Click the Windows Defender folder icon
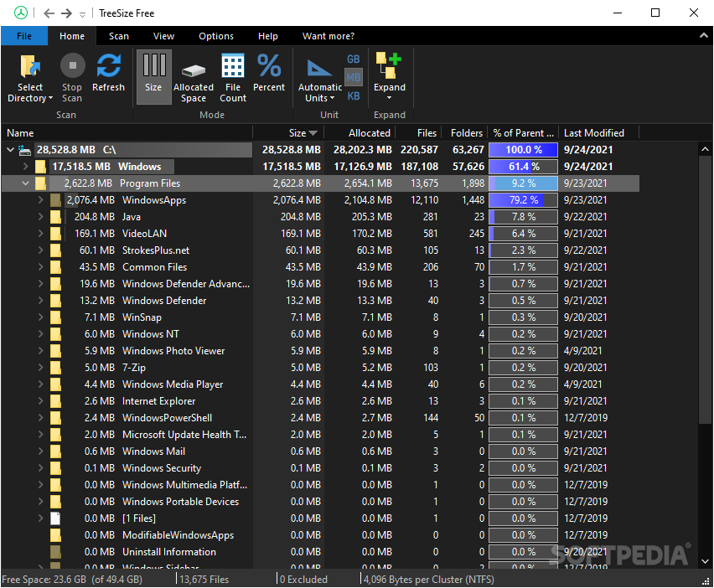This screenshot has height=588, width=714. (x=55, y=301)
